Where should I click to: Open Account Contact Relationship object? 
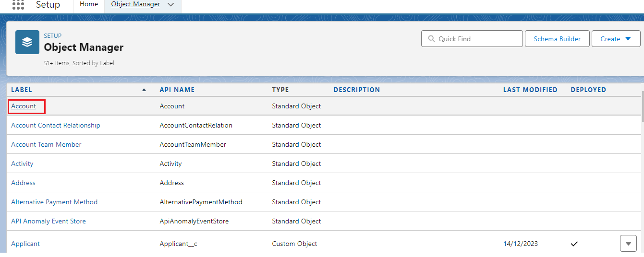pos(56,125)
